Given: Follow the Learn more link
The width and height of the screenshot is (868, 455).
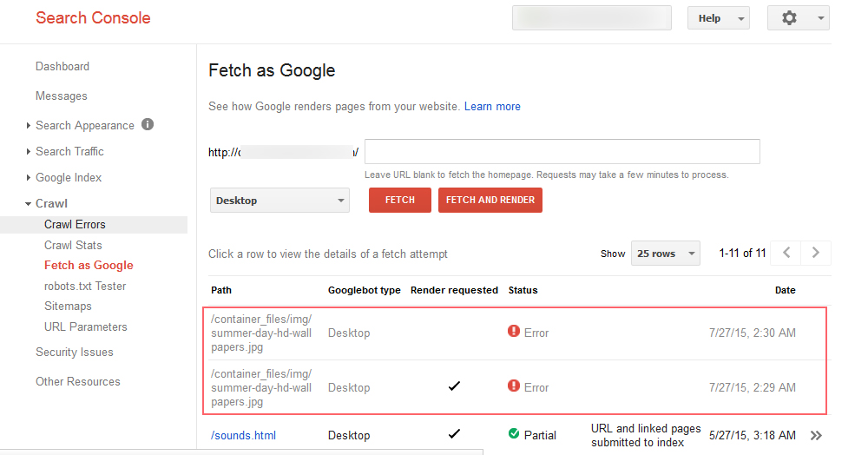Looking at the screenshot, I should click(x=492, y=106).
